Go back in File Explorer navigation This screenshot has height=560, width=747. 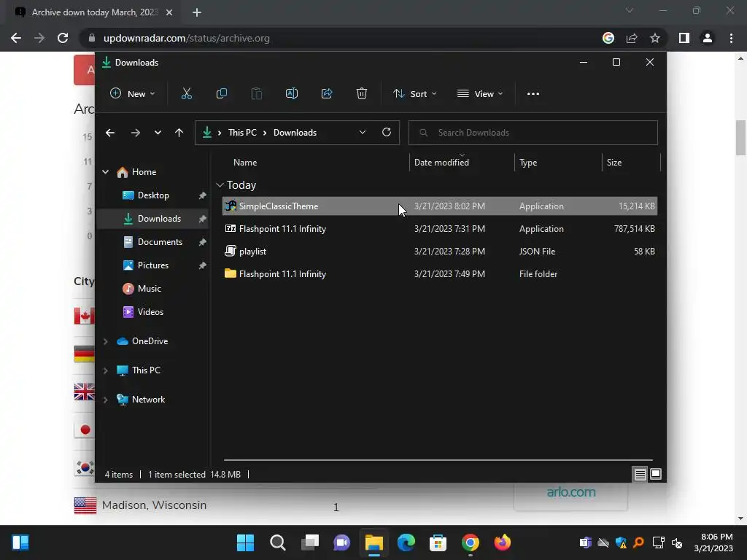pos(110,133)
